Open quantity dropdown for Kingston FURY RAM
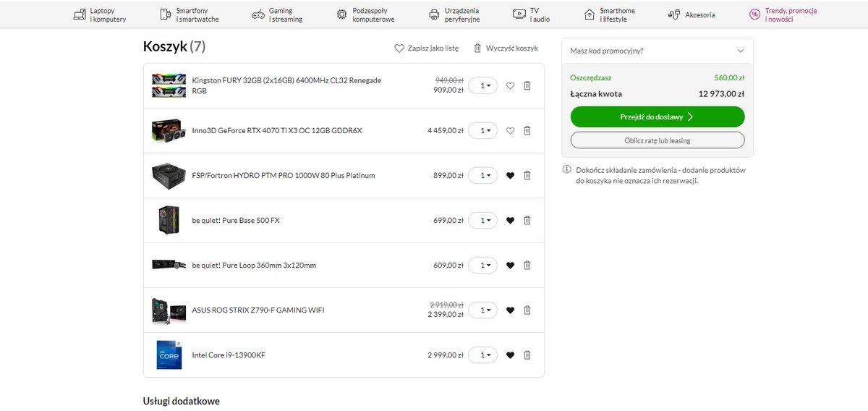 point(482,85)
